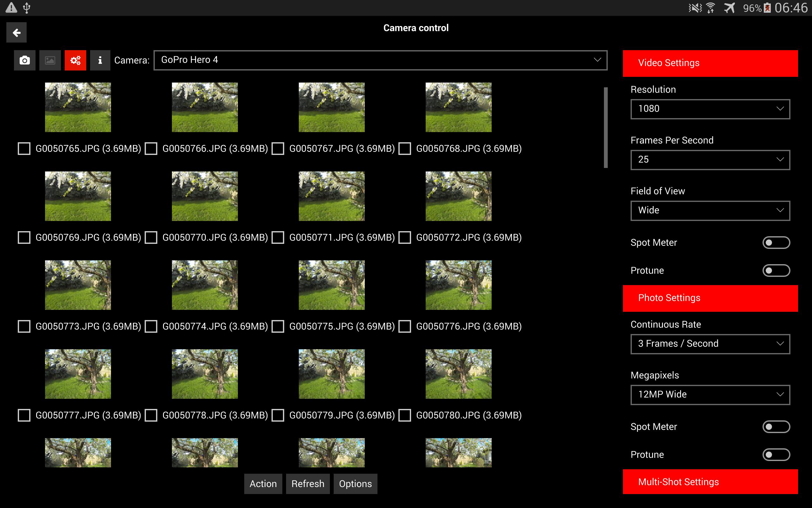
Task: Open thumbnail of G0050780.JPG
Action: tap(458, 374)
